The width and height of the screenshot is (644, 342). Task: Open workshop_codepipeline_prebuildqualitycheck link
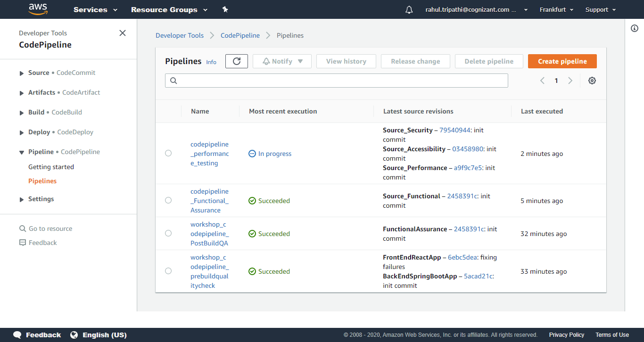(209, 271)
